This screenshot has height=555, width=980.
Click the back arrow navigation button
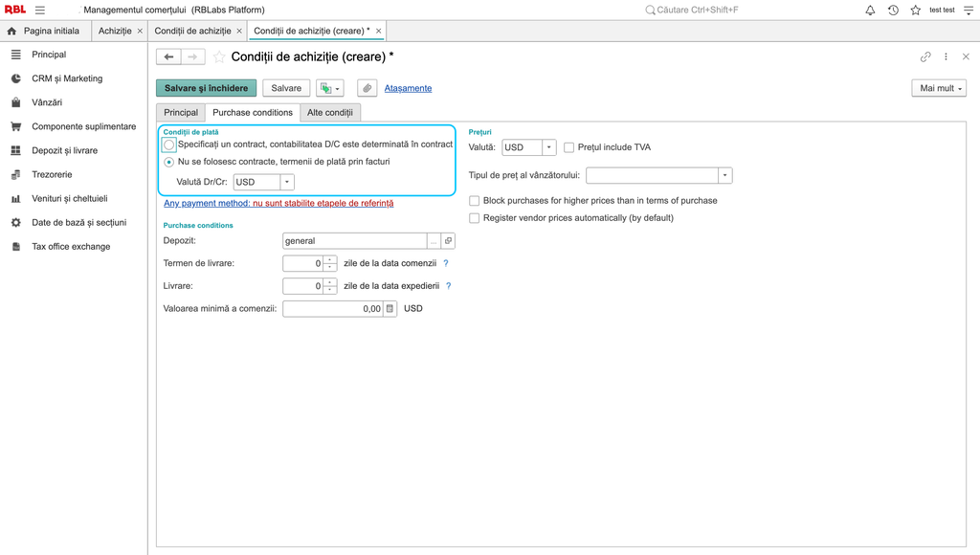tap(168, 56)
